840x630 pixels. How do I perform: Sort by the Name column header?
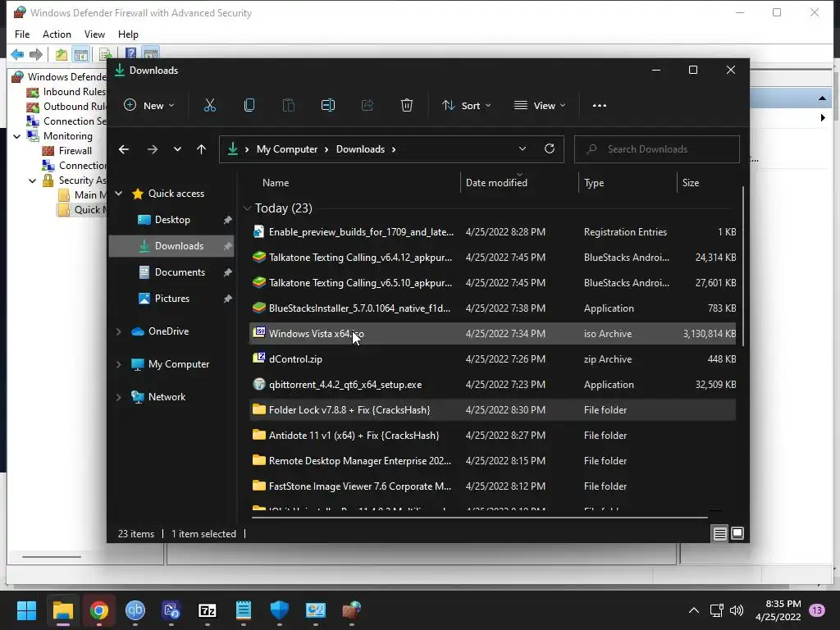(x=276, y=183)
